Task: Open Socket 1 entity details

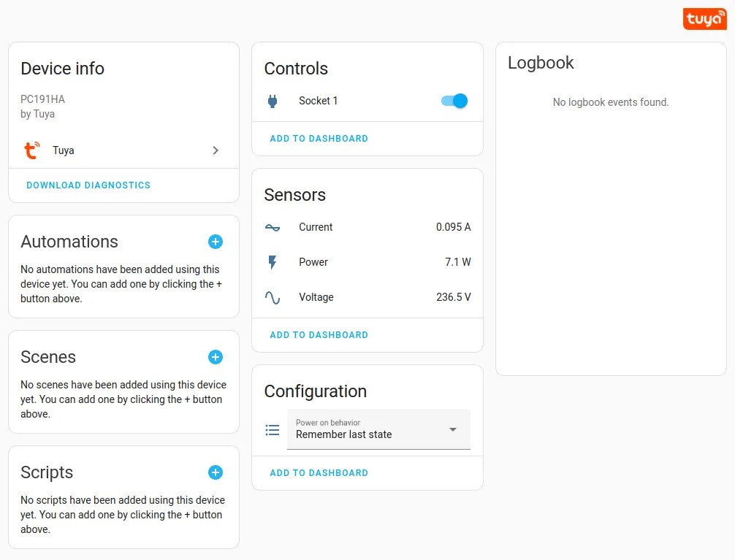Action: [318, 101]
